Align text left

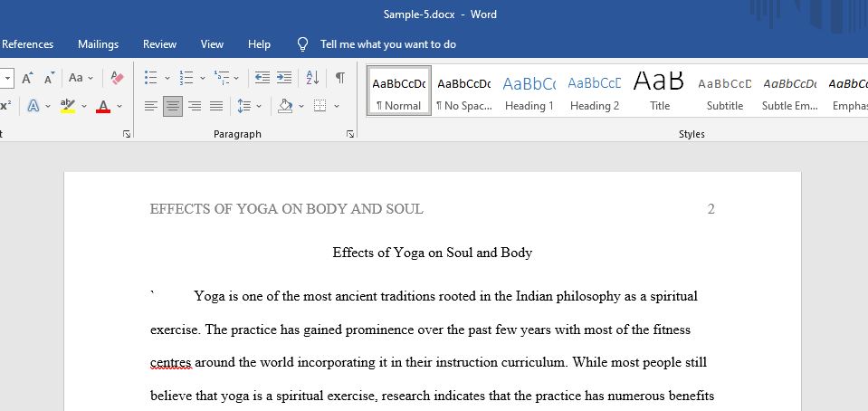click(150, 106)
